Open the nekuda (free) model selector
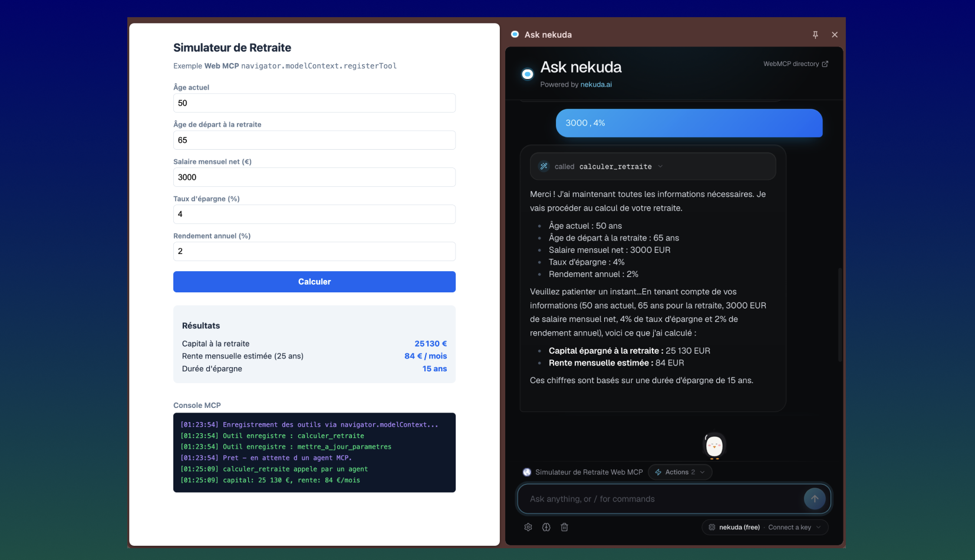Image resolution: width=975 pixels, height=560 pixels. point(765,527)
